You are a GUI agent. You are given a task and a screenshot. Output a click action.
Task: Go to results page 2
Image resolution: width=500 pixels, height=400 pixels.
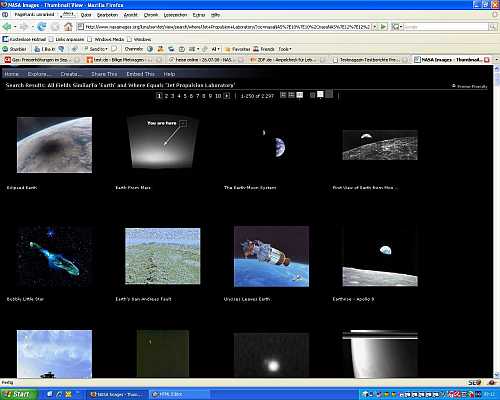pyautogui.click(x=166, y=96)
